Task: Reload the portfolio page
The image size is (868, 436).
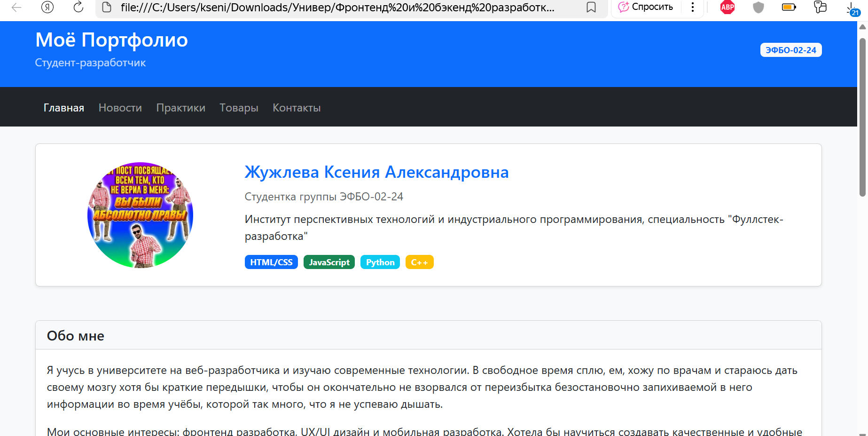Action: point(78,8)
